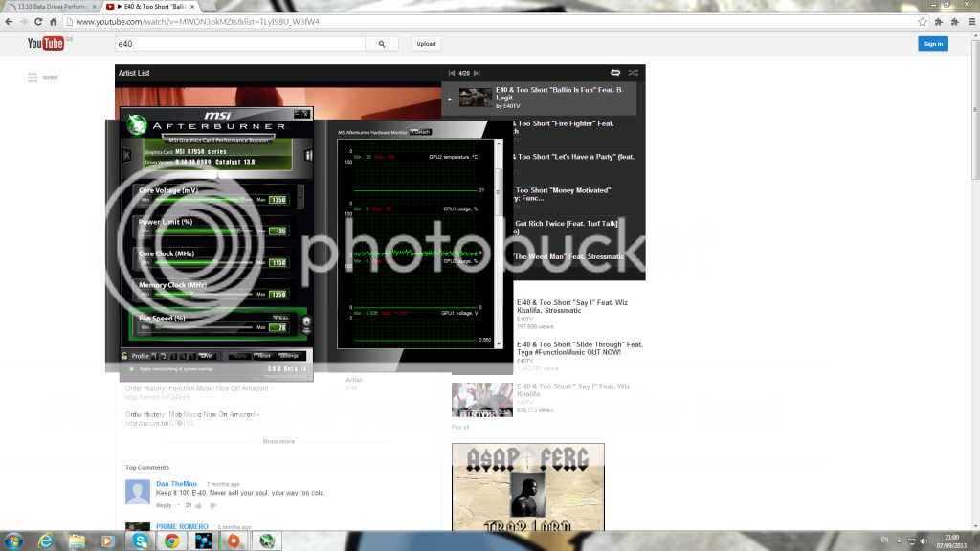Click the Chrome address bar URL
Viewport: 980px width, 551px height.
coord(197,21)
